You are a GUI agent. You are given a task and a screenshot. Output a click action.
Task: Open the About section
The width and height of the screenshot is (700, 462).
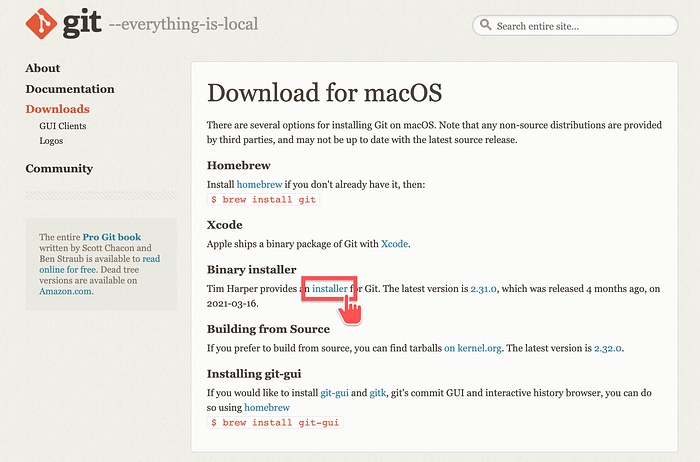pyautogui.click(x=43, y=68)
